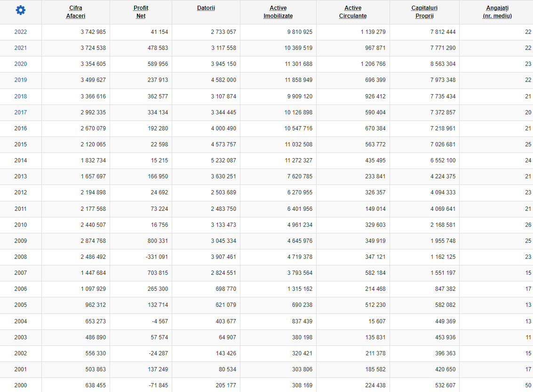The width and height of the screenshot is (533, 392).
Task: Sort by Cifra Afaceri column header
Action: pos(75,12)
